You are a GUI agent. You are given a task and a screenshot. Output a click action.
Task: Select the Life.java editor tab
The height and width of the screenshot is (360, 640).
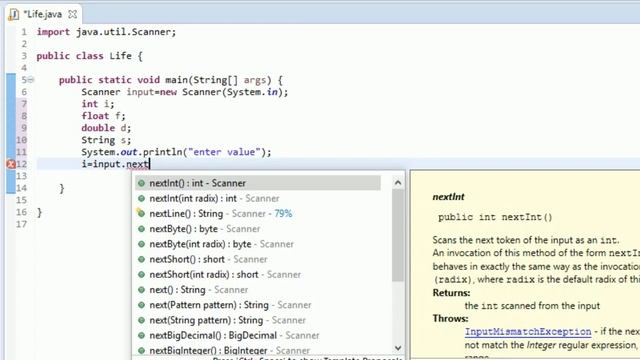click(x=43, y=14)
